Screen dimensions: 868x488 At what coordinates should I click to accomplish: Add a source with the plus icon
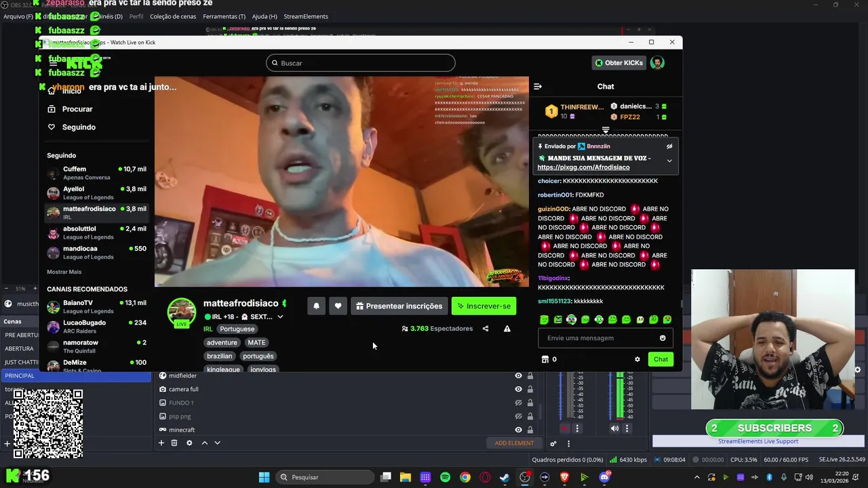click(x=161, y=443)
